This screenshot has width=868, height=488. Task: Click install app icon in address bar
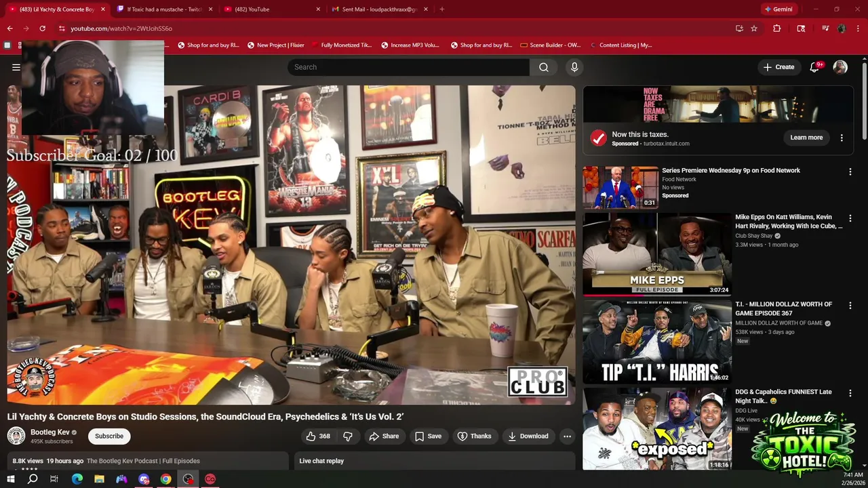pyautogui.click(x=739, y=28)
